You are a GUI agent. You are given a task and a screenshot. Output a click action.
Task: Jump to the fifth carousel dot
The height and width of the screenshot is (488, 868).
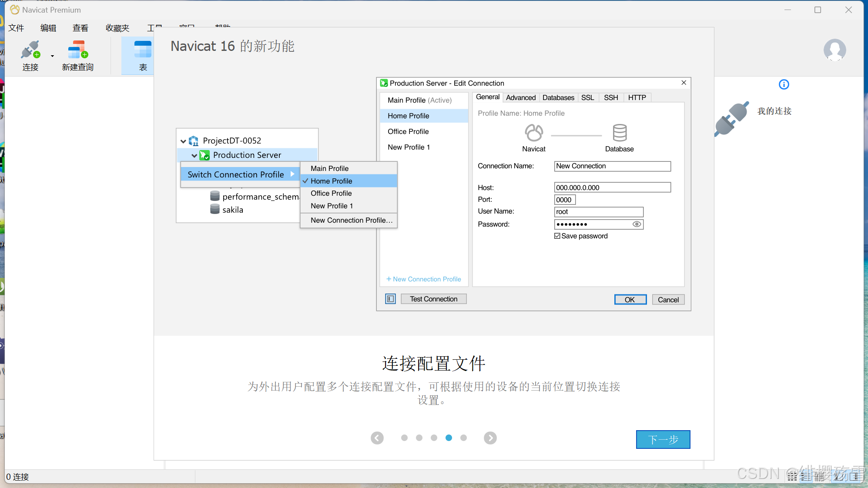[463, 438]
